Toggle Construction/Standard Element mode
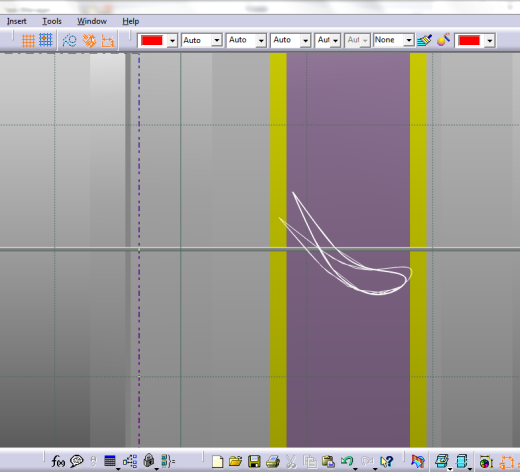The height and width of the screenshot is (472, 520). point(69,41)
